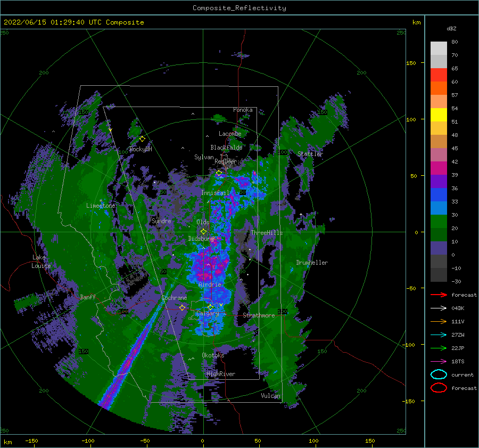Click the Ponoka city label
The width and height of the screenshot is (479, 448).
243,110
